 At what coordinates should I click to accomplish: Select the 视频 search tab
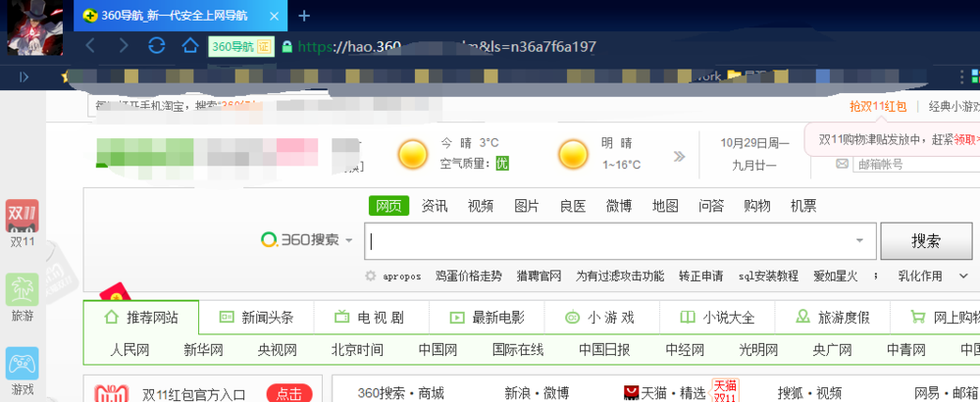(481, 206)
